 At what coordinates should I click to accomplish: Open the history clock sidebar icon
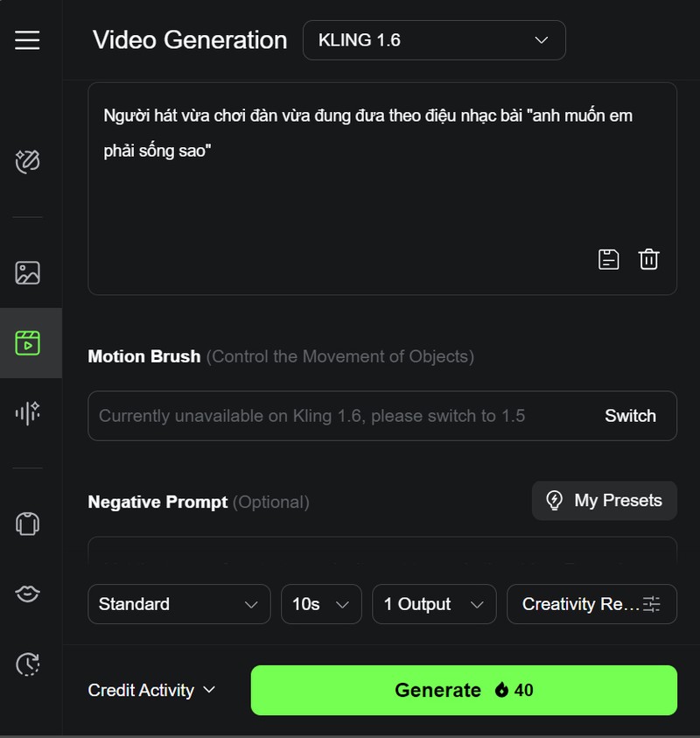(28, 664)
